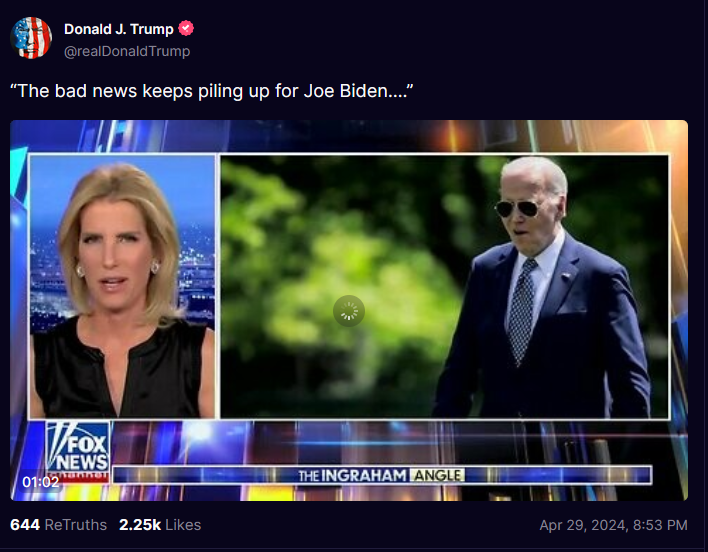View the 644 ReTruths list
This screenshot has height=552, width=708.
(x=58, y=524)
